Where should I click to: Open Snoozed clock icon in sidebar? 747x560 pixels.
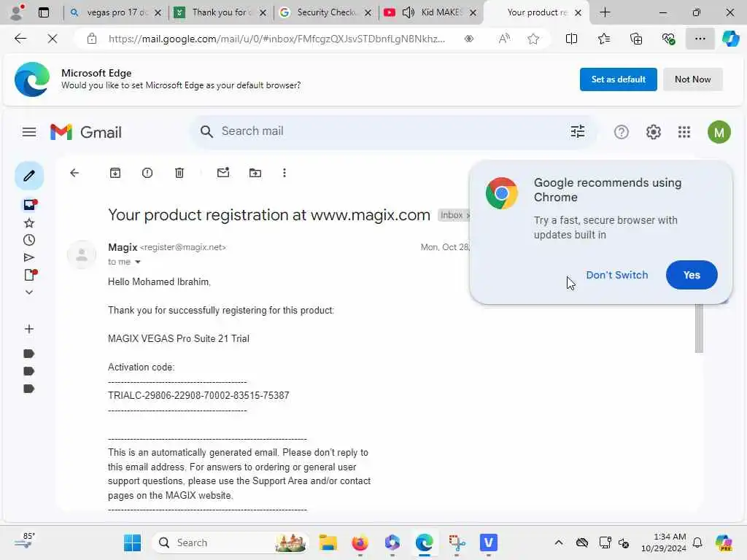(x=29, y=240)
